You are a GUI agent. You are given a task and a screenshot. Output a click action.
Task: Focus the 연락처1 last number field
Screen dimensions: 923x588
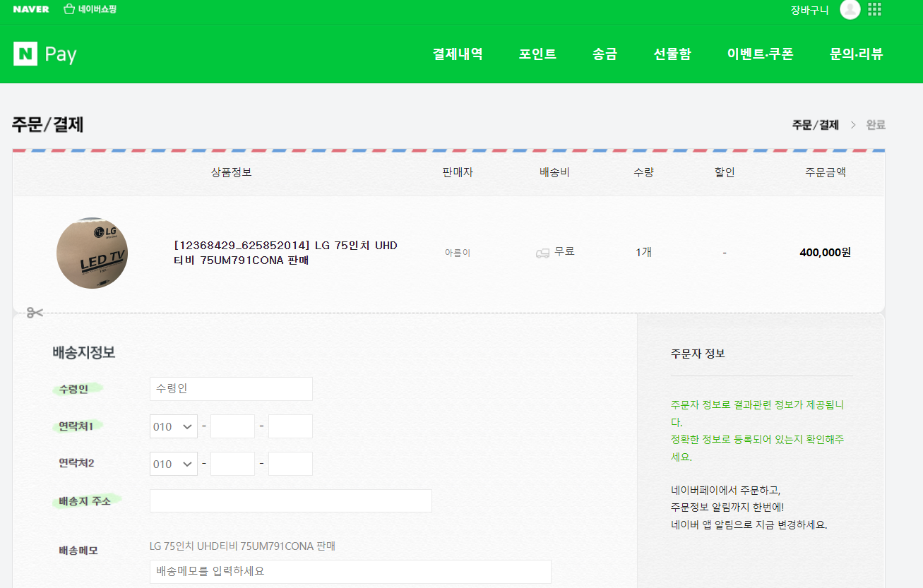pyautogui.click(x=290, y=426)
